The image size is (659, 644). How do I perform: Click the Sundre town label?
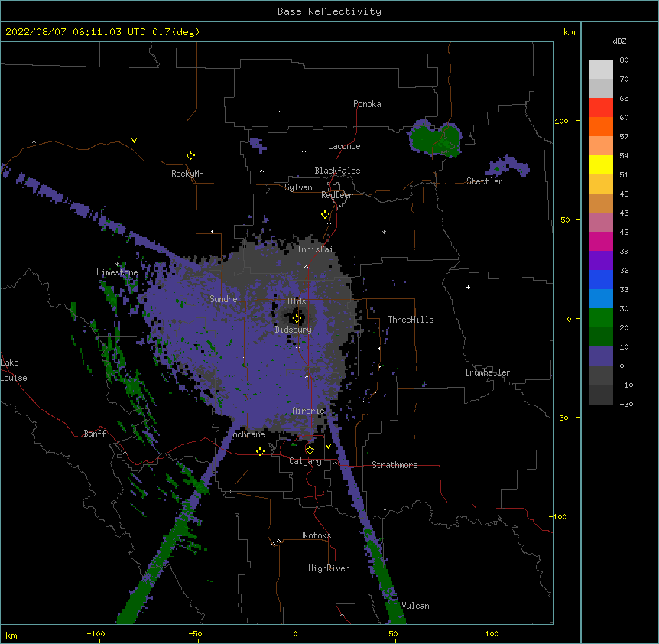pos(223,299)
